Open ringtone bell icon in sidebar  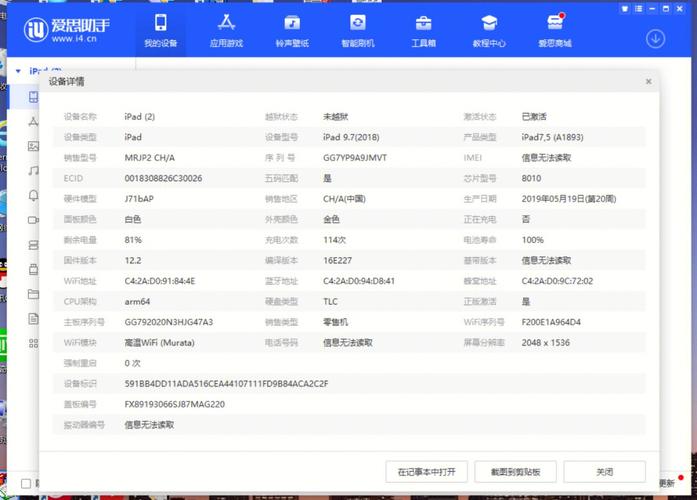tap(33, 195)
